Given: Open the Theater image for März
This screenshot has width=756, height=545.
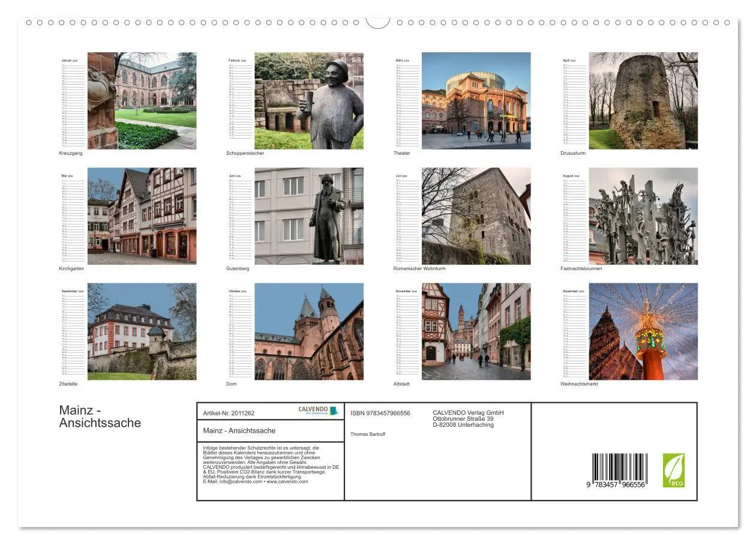Looking at the screenshot, I should click(x=477, y=100).
